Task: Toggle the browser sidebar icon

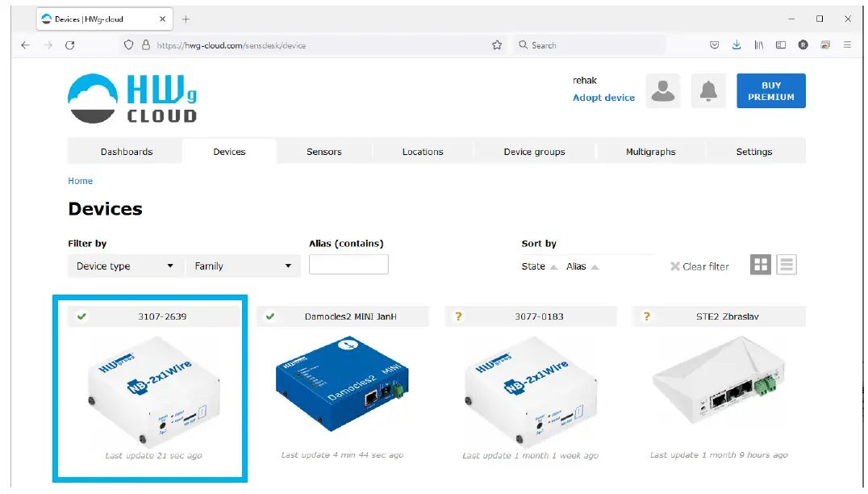Action: point(781,45)
